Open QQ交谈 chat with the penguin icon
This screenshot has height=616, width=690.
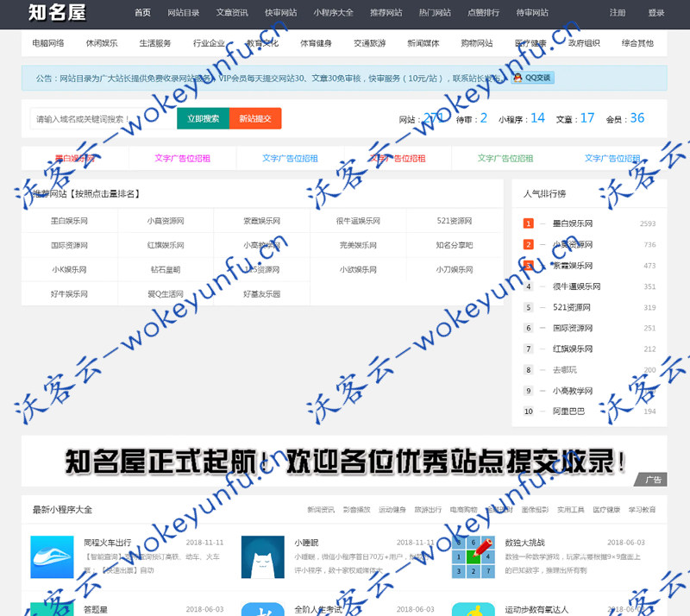point(532,78)
